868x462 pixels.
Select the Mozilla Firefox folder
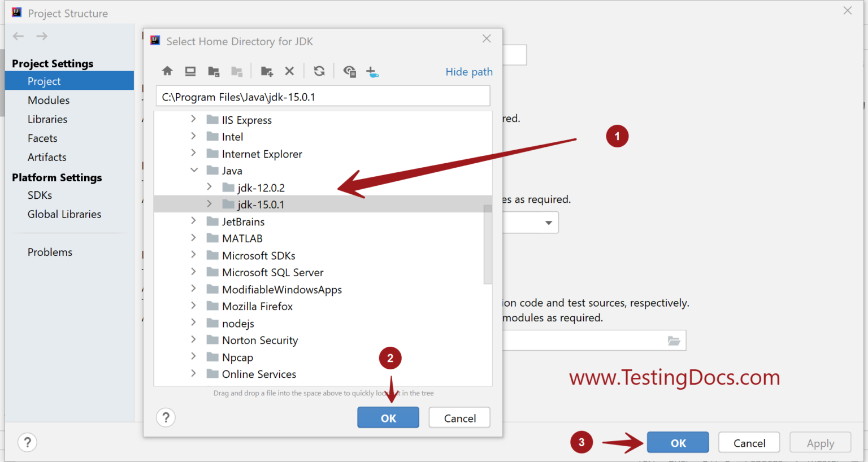click(257, 306)
